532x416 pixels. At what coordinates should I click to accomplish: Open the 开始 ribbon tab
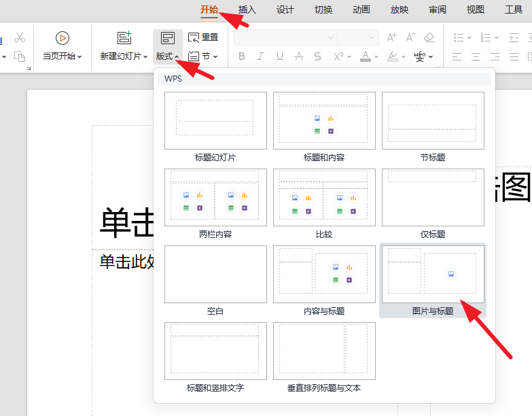[x=209, y=10]
